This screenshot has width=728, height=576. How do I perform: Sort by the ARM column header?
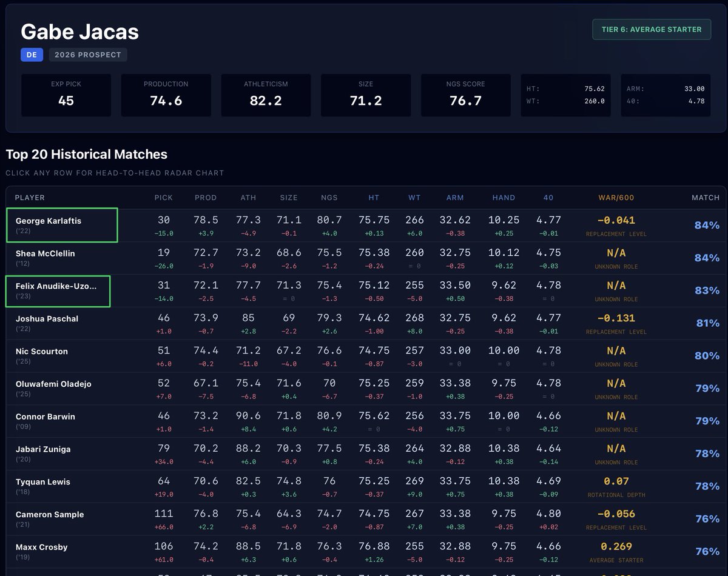click(x=455, y=198)
